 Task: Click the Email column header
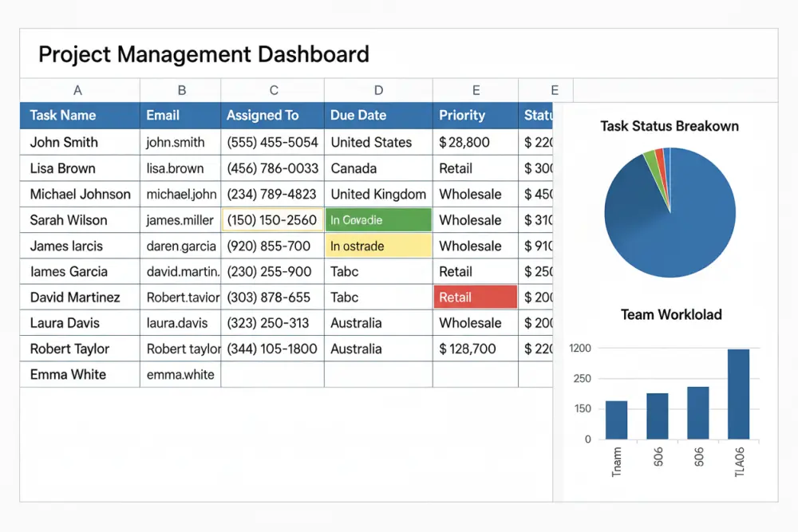162,115
